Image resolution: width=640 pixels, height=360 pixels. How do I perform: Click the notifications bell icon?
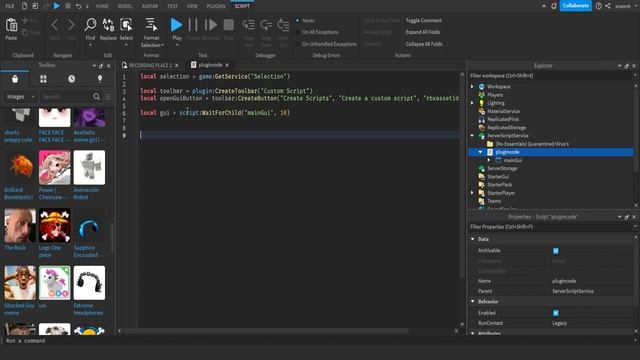click(553, 6)
